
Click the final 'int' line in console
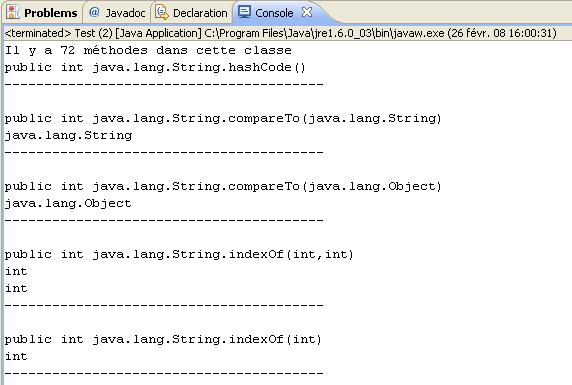click(x=16, y=356)
